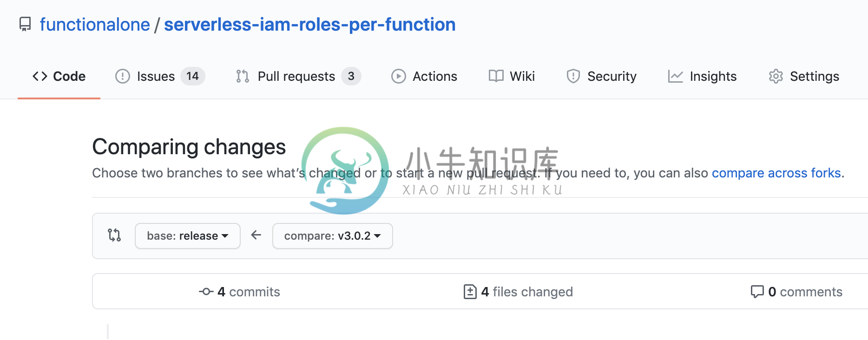This screenshot has width=868, height=340.
Task: Follow the compare across forks link
Action: point(776,173)
